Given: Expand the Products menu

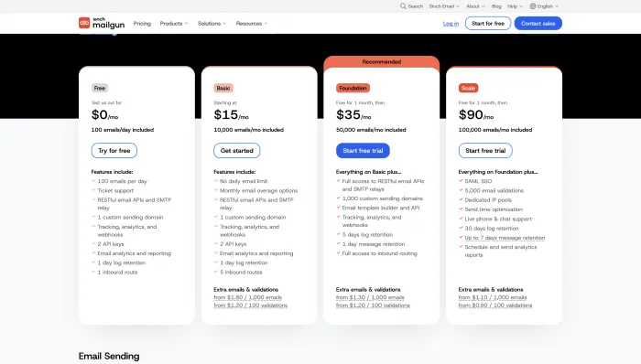Looking at the screenshot, I should tap(174, 23).
